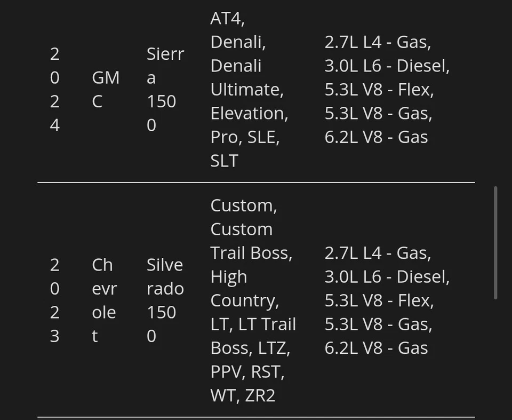Click the Pro, SLE trim line
512x420 pixels.
pyautogui.click(x=245, y=137)
